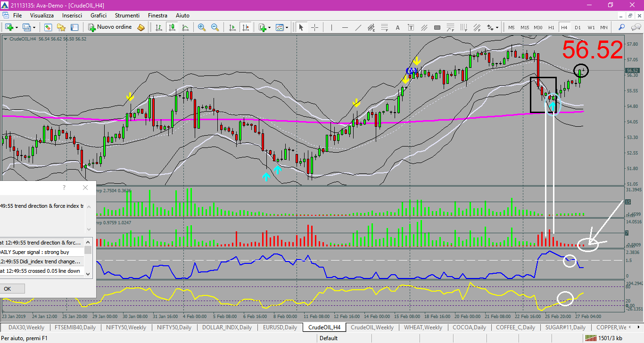Open the profiles icon in toolbar

[26, 27]
